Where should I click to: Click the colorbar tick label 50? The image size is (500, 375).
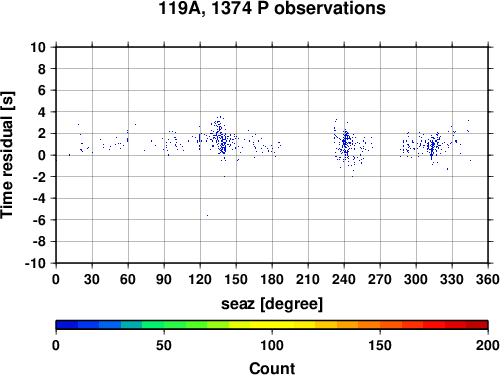(164, 345)
